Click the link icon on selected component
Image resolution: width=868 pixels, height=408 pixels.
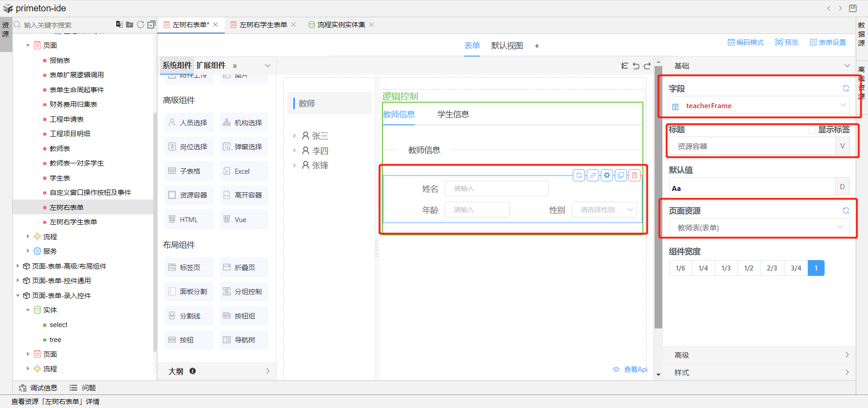click(593, 175)
